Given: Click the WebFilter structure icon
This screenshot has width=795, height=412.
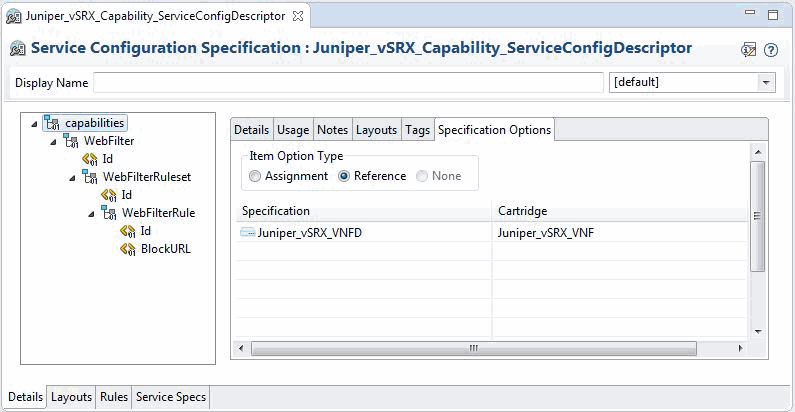Looking at the screenshot, I should [x=70, y=141].
